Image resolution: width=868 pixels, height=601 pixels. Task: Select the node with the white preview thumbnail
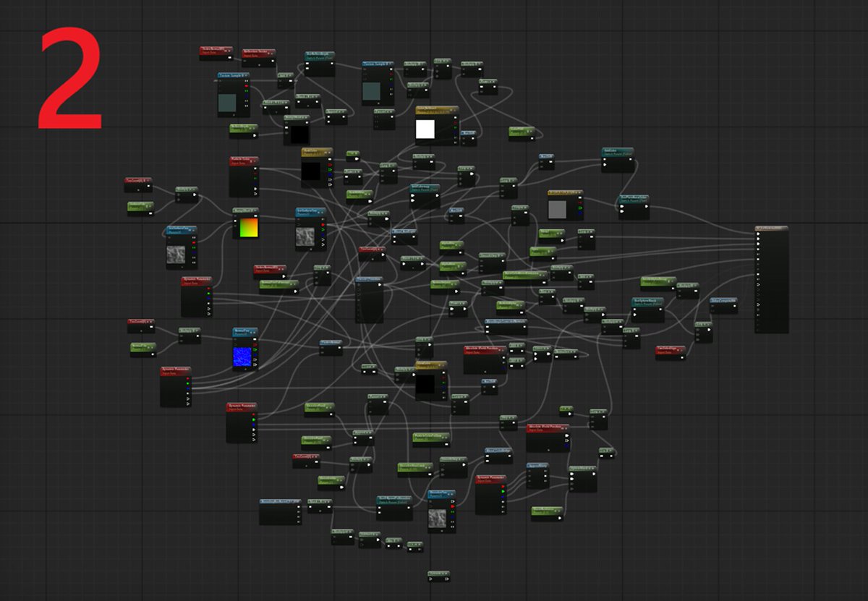[x=437, y=125]
